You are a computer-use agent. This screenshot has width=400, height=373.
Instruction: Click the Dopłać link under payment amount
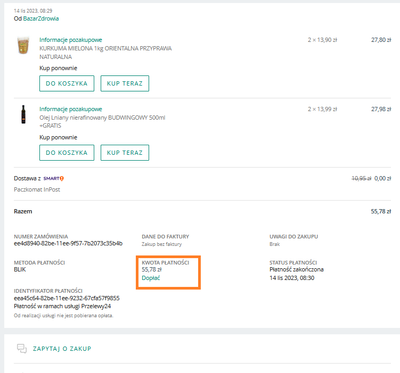tap(151, 278)
